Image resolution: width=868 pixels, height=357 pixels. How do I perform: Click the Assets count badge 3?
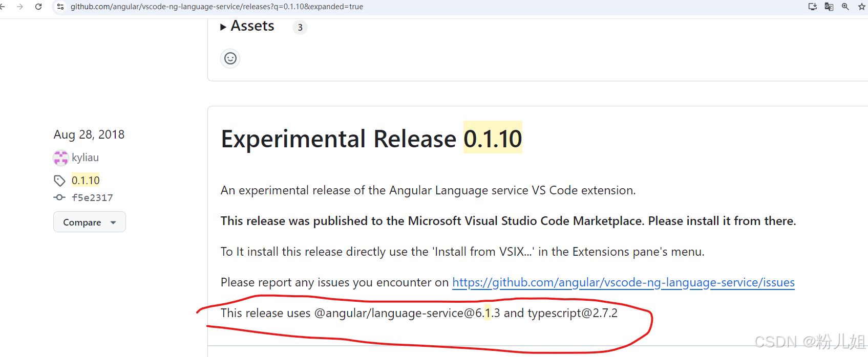pyautogui.click(x=300, y=27)
